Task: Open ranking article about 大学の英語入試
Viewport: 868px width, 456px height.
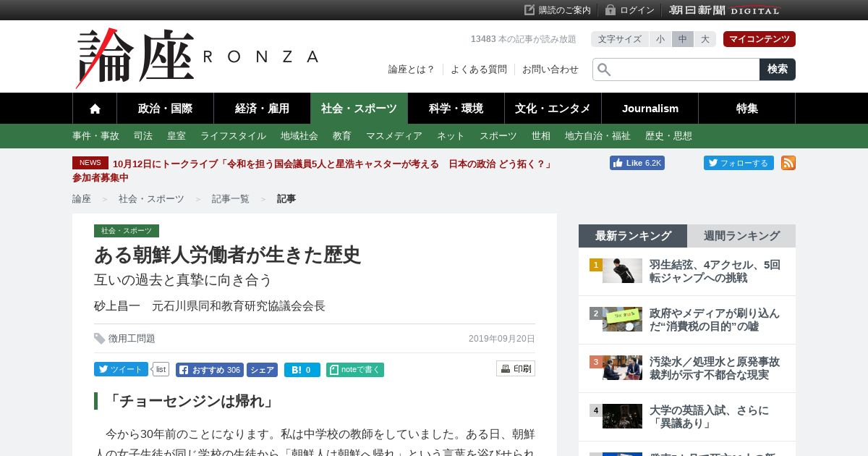Action: coord(709,417)
